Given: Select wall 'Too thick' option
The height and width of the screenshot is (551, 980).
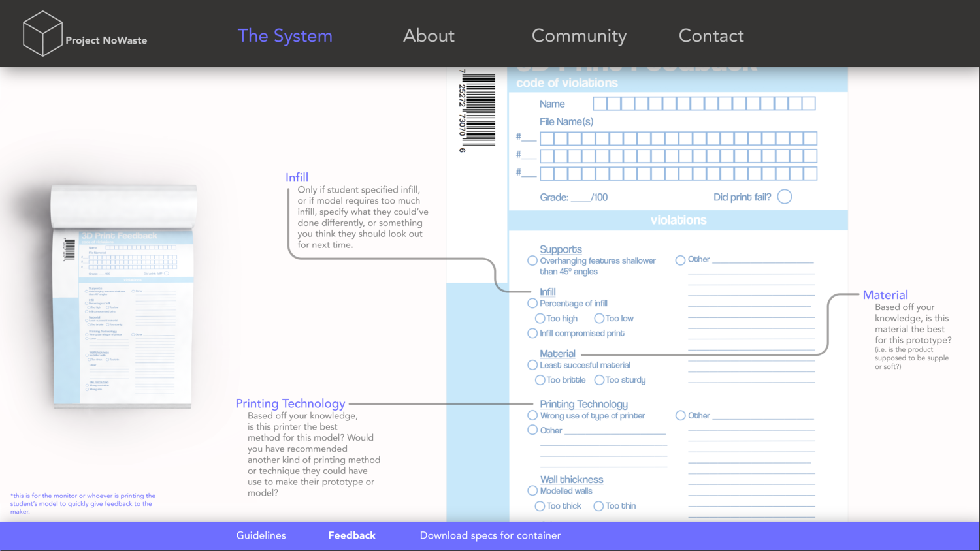Looking at the screenshot, I should click(x=540, y=506).
